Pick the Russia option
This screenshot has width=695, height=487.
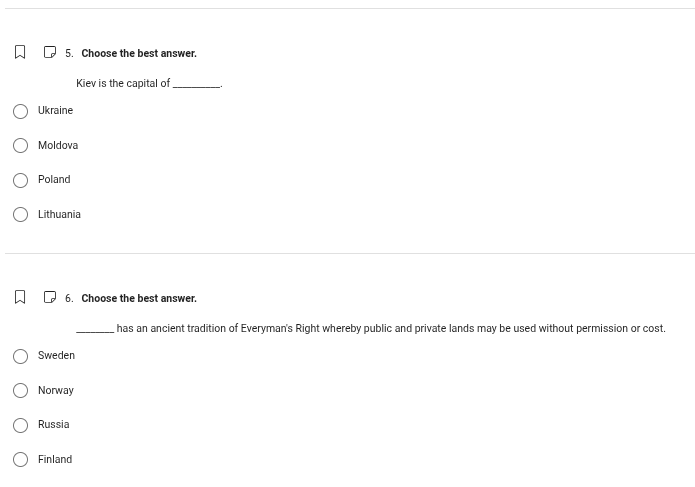(x=20, y=425)
